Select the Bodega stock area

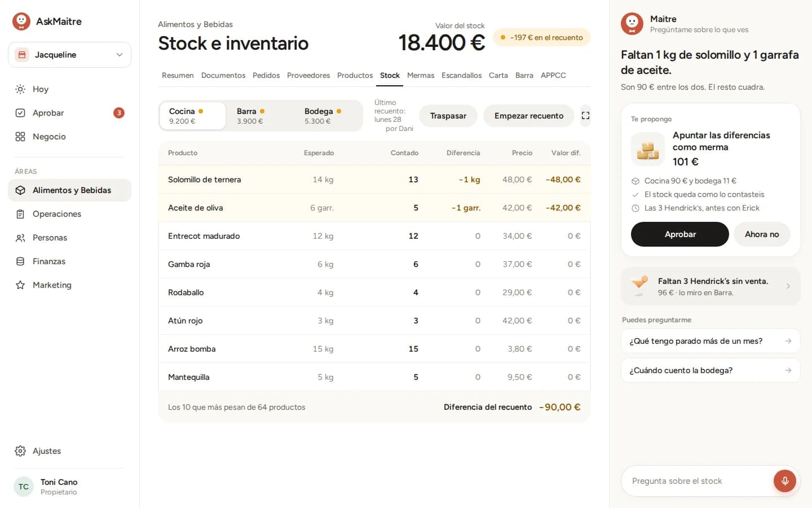328,116
